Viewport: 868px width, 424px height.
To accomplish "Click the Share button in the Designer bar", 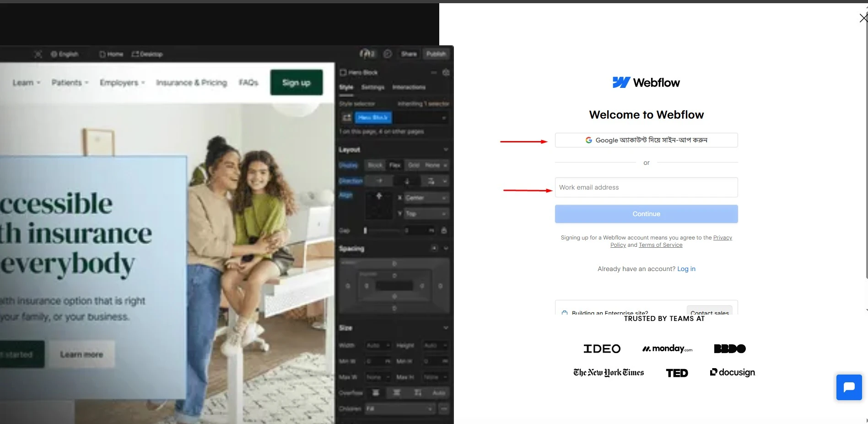I will tap(409, 54).
